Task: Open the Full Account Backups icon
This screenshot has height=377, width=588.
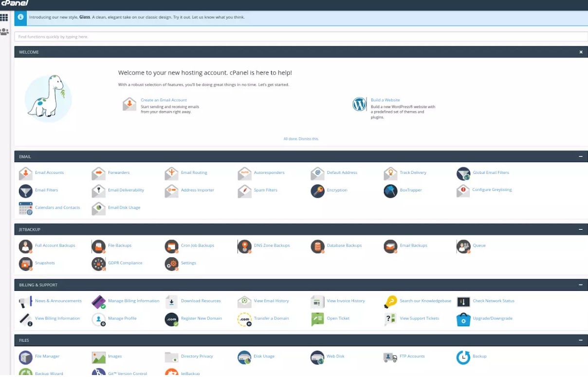Action: [x=26, y=246]
